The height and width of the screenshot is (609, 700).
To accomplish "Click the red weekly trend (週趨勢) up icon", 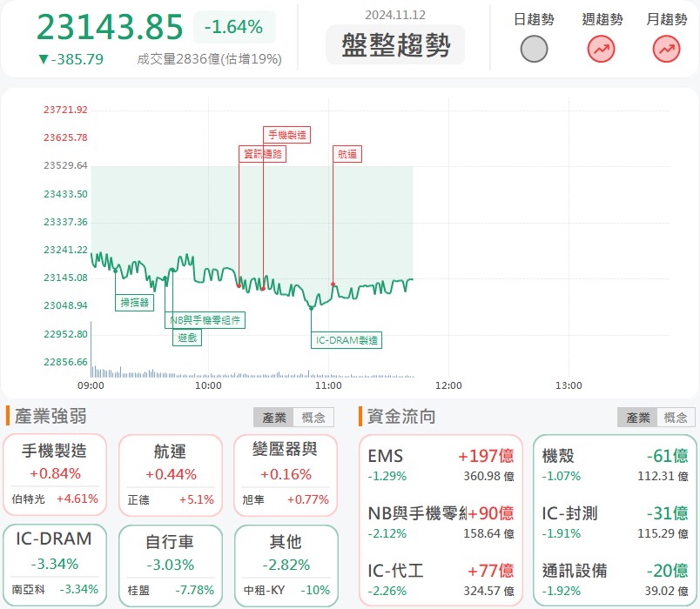I will [x=601, y=49].
